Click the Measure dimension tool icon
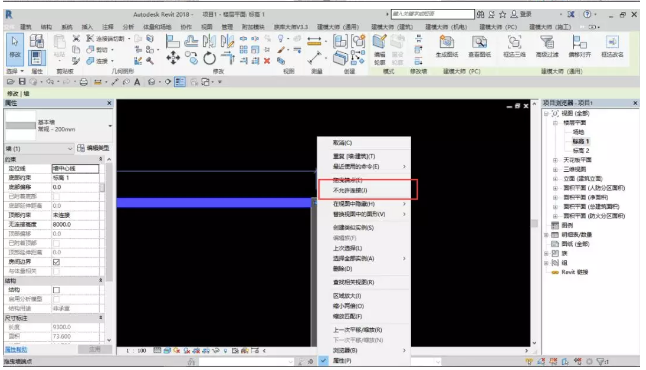Image resolution: width=646 pixels, height=370 pixels. tap(314, 41)
